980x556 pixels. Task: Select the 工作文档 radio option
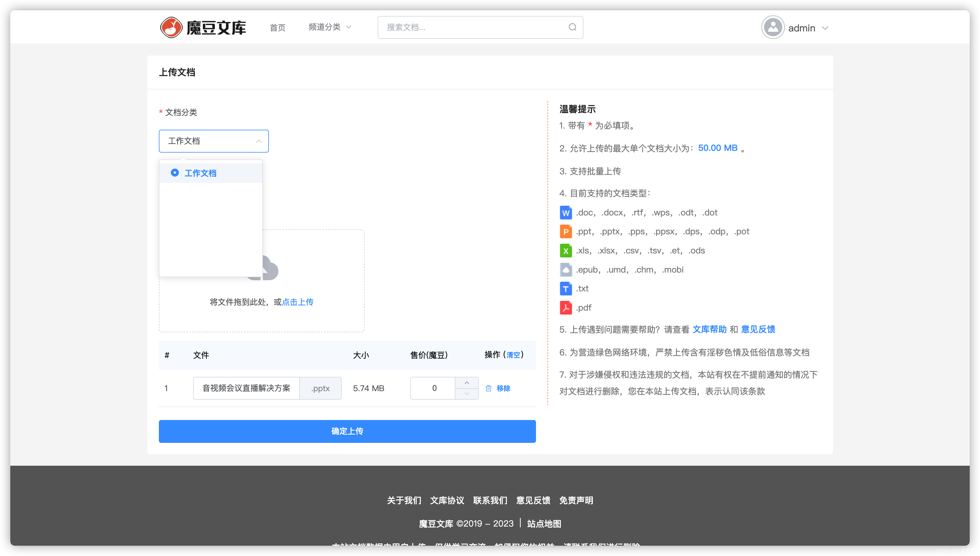175,173
